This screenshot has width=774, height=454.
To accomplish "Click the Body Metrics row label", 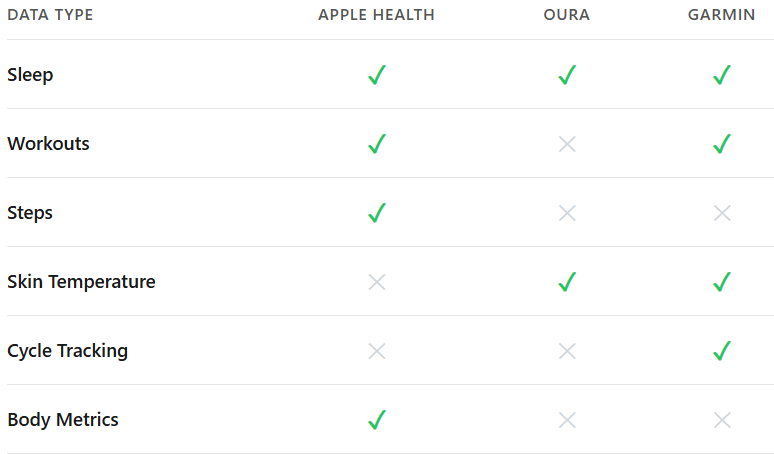I will [x=63, y=420].
